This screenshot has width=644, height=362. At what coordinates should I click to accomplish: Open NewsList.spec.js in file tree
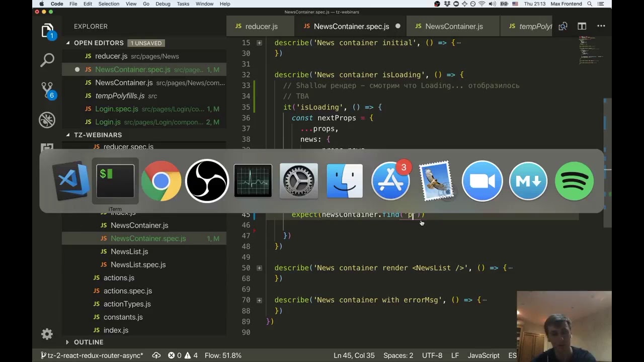click(144, 264)
